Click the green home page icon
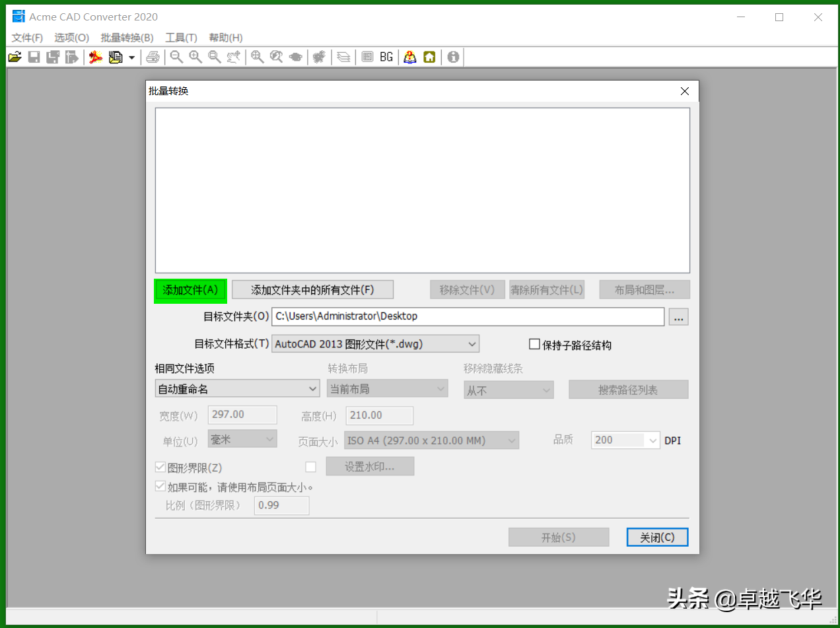Viewport: 840px width, 628px height. pyautogui.click(x=429, y=57)
